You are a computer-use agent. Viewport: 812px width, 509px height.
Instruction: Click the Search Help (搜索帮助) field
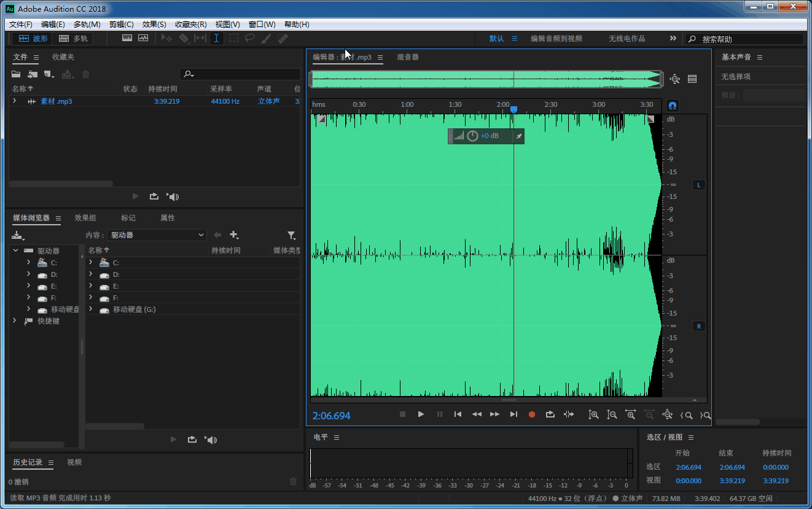click(x=744, y=39)
